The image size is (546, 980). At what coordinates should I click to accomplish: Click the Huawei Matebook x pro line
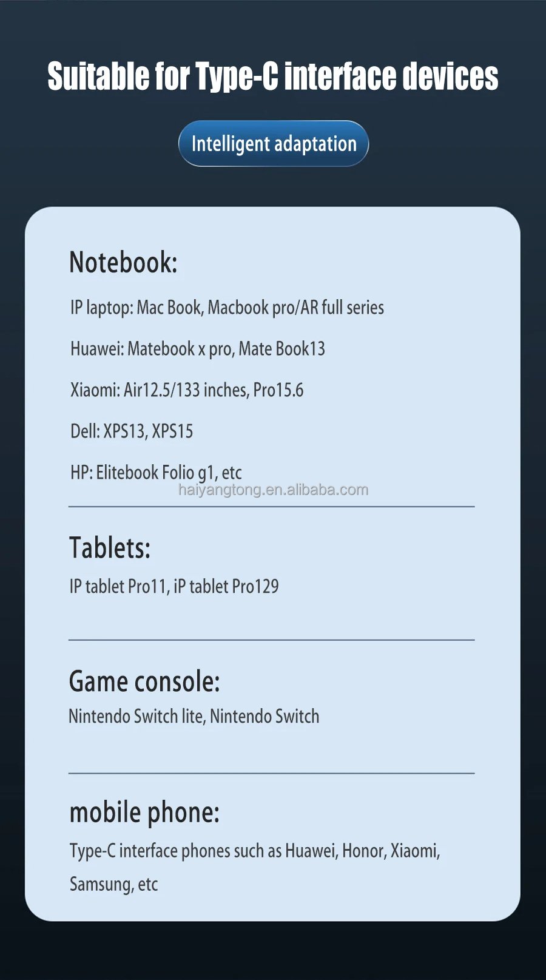[x=198, y=349]
